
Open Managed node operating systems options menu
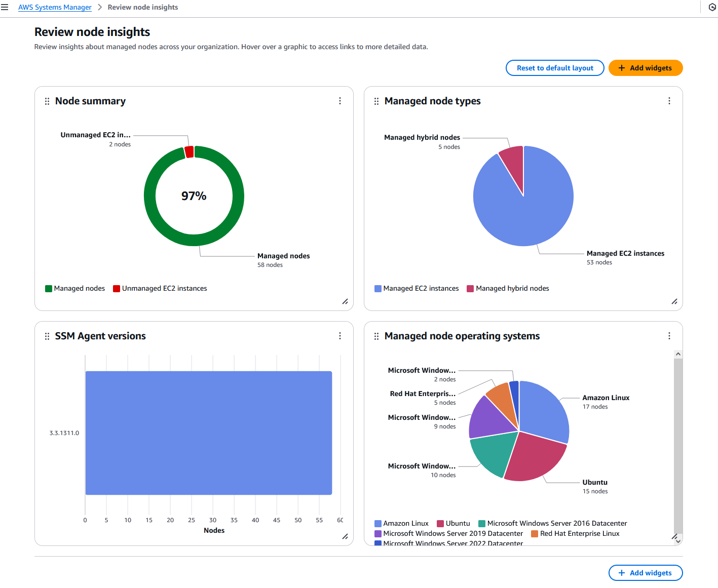pyautogui.click(x=669, y=336)
